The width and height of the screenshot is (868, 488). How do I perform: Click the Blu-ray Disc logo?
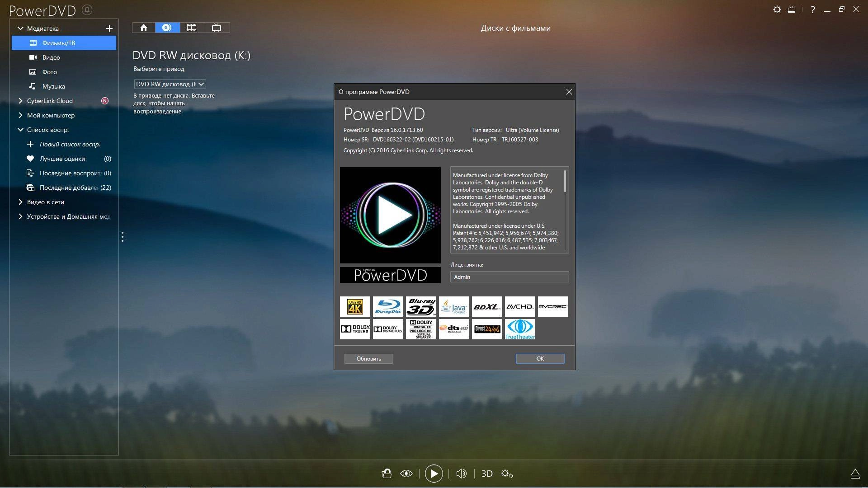coord(388,307)
